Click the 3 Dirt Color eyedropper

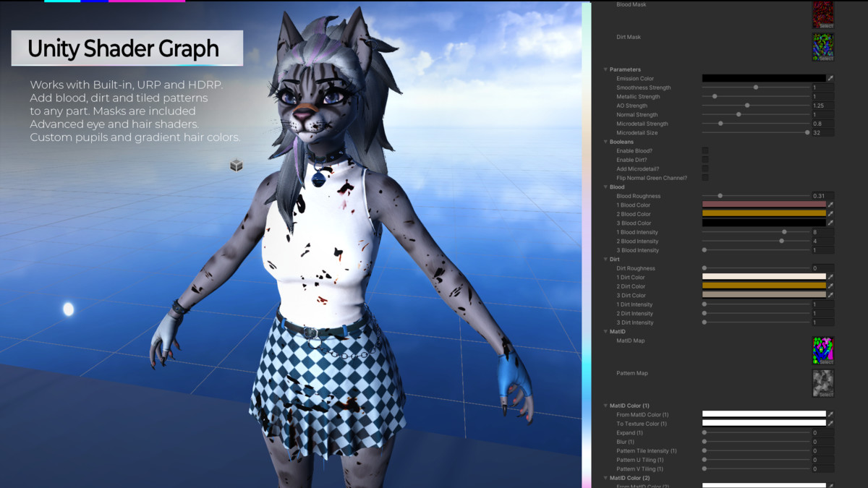830,296
